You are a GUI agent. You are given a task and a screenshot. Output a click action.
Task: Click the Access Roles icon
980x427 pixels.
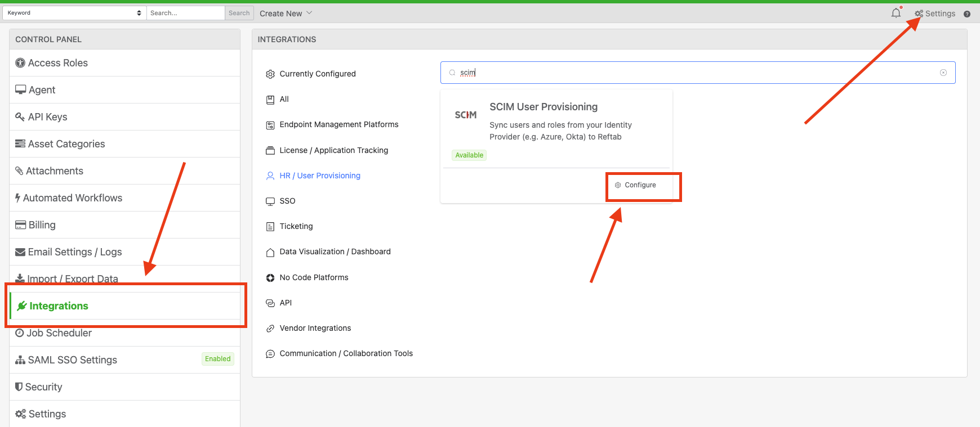click(x=20, y=63)
